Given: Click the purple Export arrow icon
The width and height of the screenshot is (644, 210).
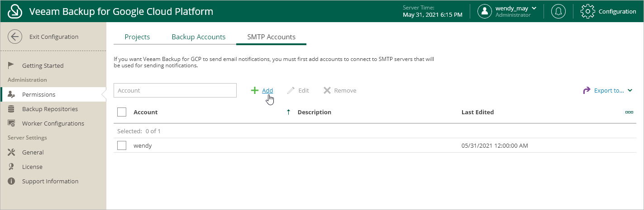Looking at the screenshot, I should pos(587,90).
